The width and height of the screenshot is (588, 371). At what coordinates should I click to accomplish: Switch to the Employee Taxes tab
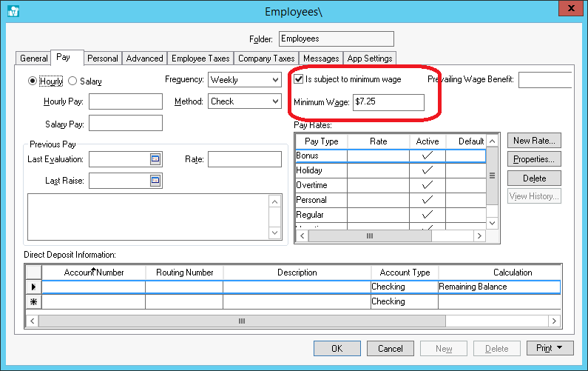(200, 59)
